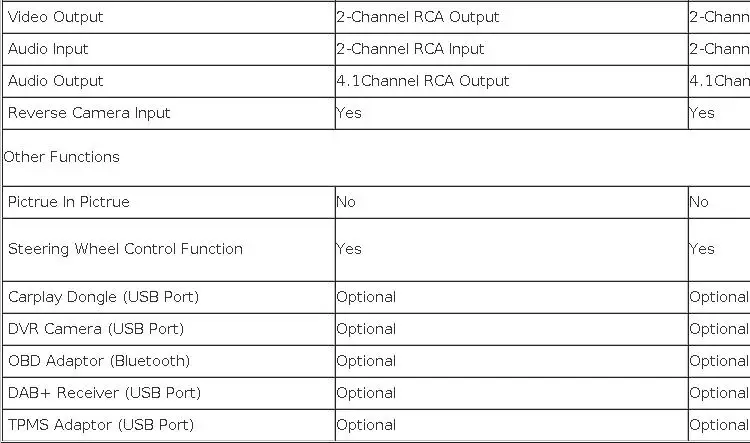Select the Reverse Camera Input label

[x=89, y=113]
